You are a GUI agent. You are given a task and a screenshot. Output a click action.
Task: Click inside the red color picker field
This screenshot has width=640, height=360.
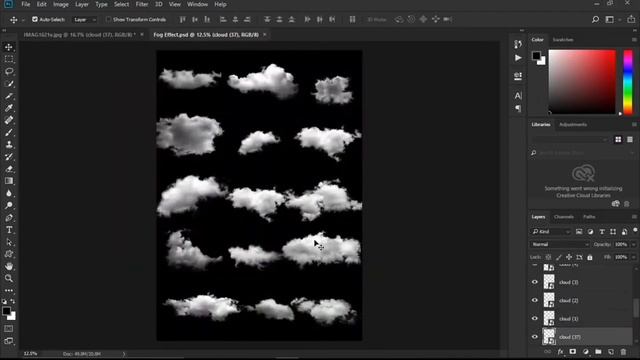pyautogui.click(x=582, y=82)
